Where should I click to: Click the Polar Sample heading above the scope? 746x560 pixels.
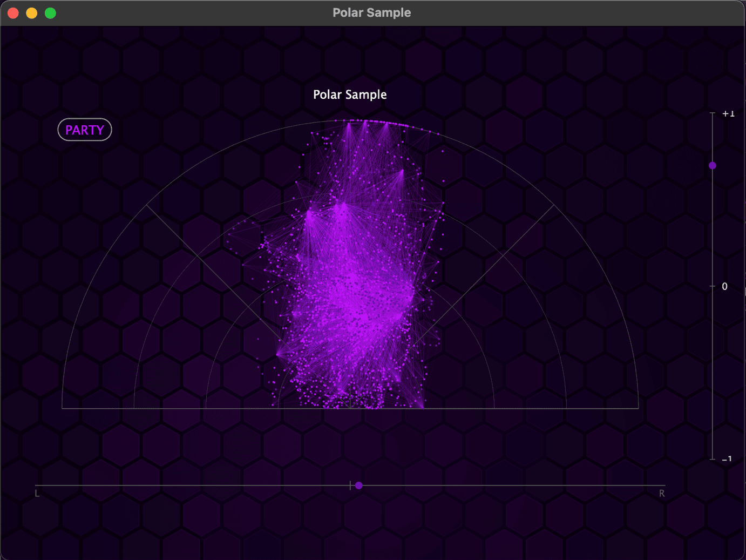point(350,95)
